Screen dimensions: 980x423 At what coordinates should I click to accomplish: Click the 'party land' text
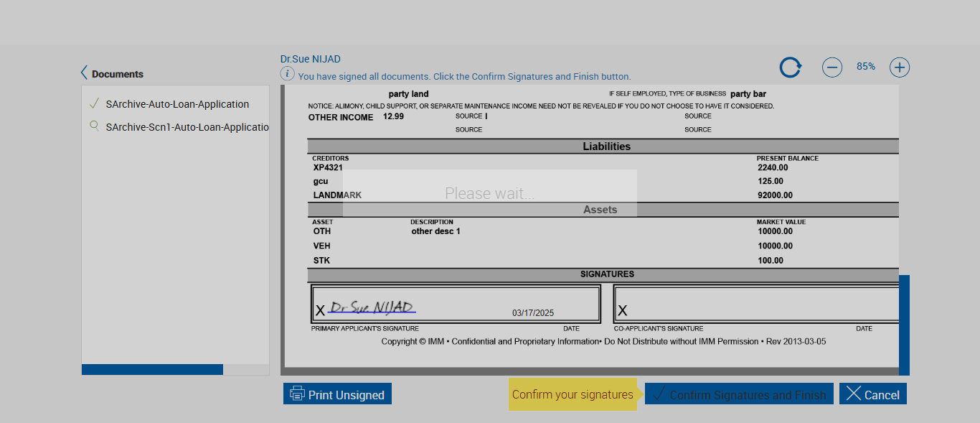click(x=408, y=94)
